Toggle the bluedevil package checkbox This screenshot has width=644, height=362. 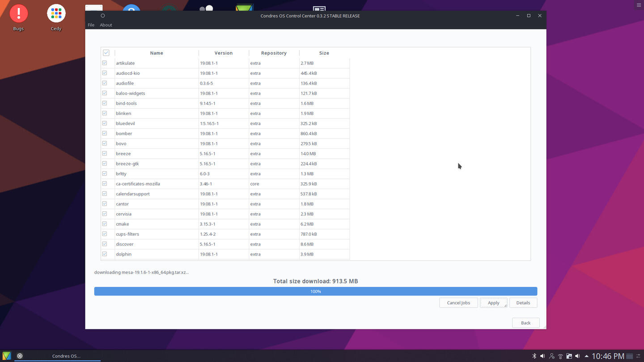tap(105, 123)
